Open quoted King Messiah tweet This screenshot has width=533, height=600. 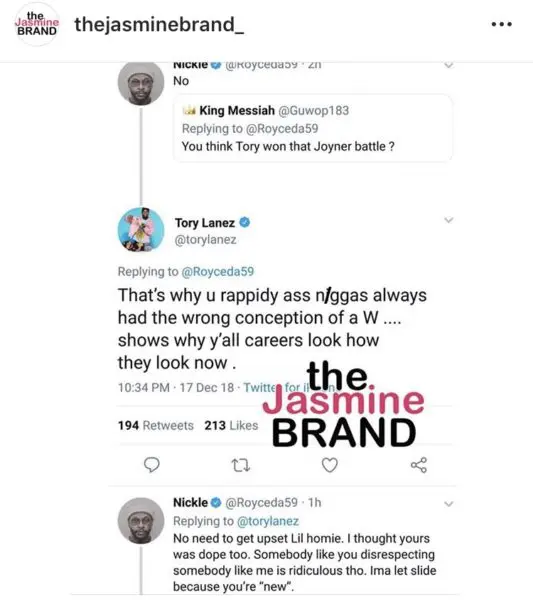pyautogui.click(x=313, y=128)
